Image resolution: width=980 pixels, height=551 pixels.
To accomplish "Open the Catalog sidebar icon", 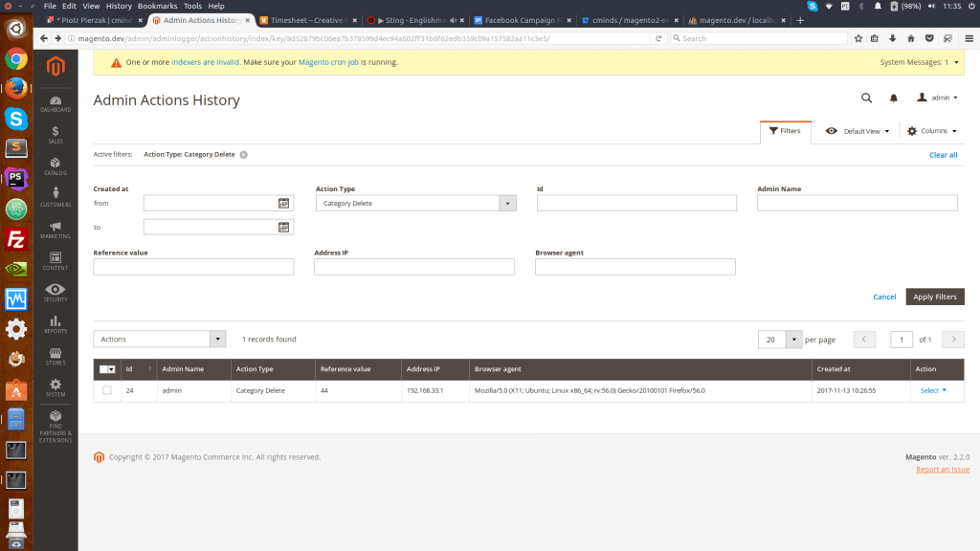I will [x=56, y=165].
